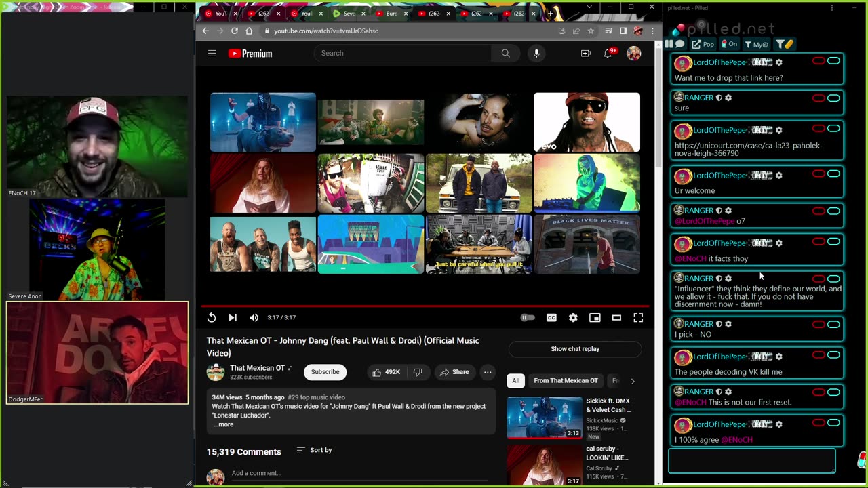Open the Pilled window three-dot menu
This screenshot has width=868, height=488.
tap(832, 8)
